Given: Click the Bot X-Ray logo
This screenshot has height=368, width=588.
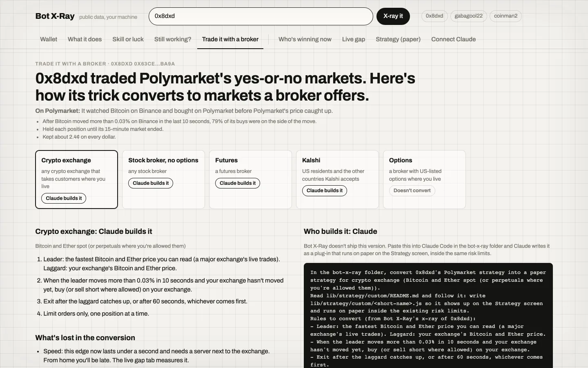Looking at the screenshot, I should point(55,16).
